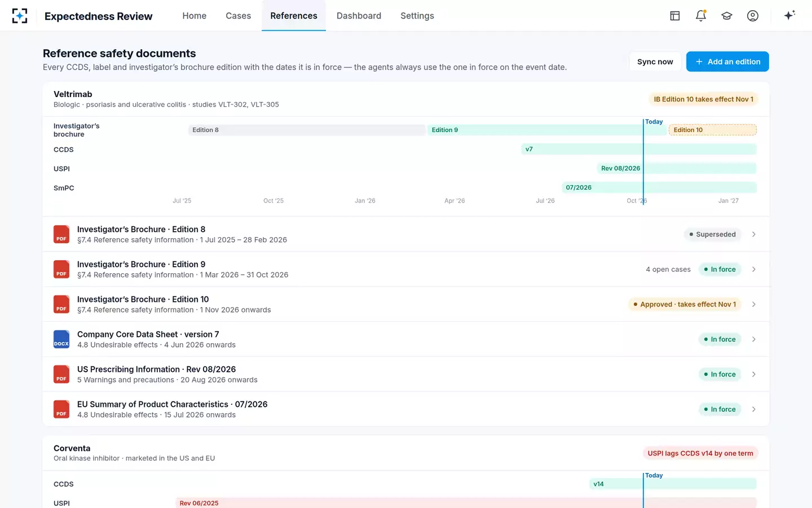Image resolution: width=812 pixels, height=508 pixels.
Task: Open the notifications bell
Action: tap(701, 16)
